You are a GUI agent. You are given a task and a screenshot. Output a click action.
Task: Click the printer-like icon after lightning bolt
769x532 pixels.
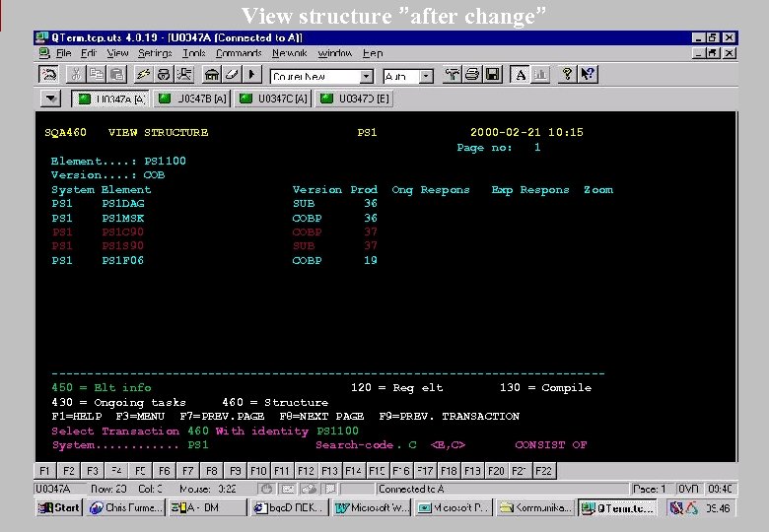(x=164, y=75)
